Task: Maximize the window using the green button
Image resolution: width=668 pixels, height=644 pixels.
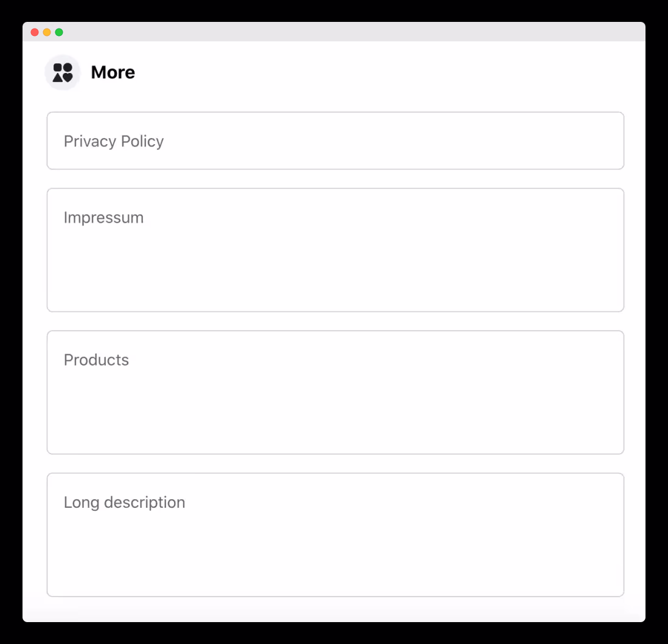Action: (x=59, y=32)
